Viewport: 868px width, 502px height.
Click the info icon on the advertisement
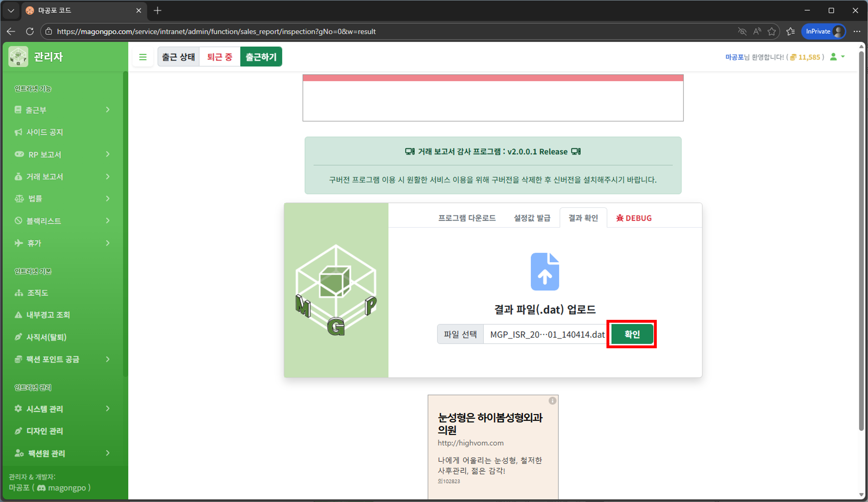point(553,400)
